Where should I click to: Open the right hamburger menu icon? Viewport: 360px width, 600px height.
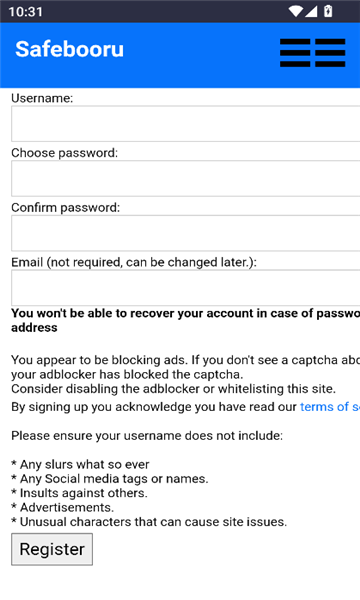coord(330,53)
